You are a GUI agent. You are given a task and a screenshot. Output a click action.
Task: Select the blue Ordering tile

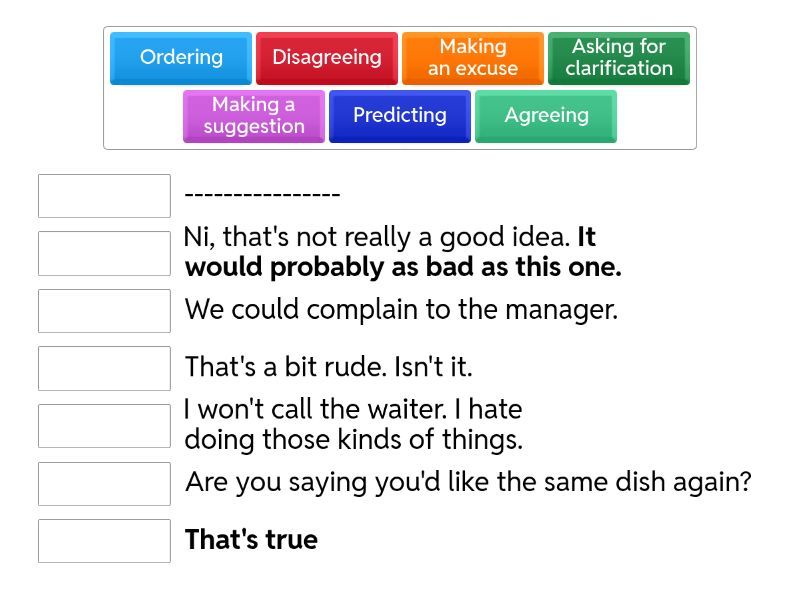[x=181, y=58]
